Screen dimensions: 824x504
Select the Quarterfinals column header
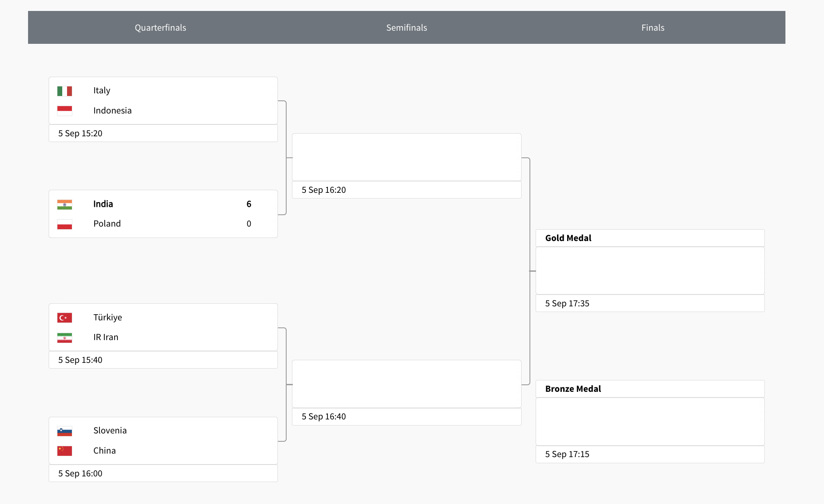(160, 28)
